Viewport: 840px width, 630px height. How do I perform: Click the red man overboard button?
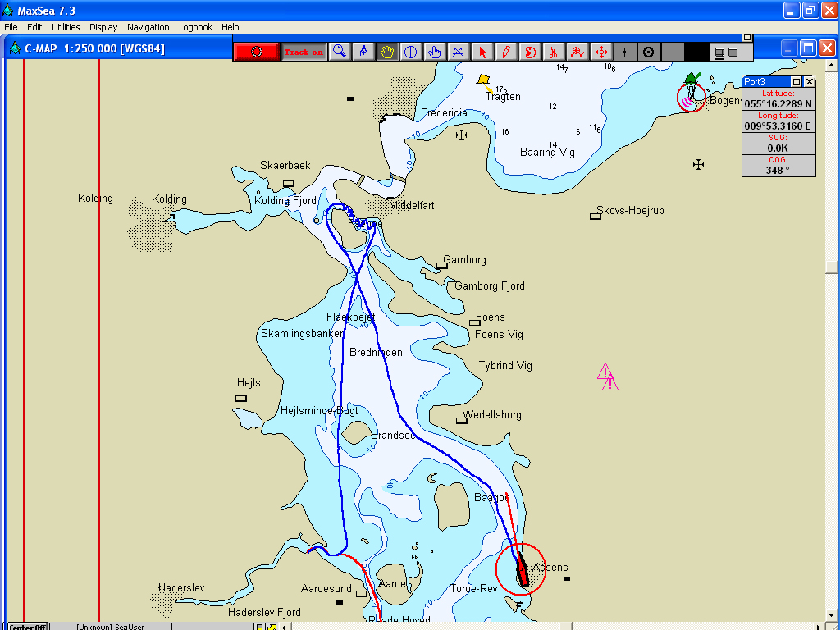tap(257, 52)
